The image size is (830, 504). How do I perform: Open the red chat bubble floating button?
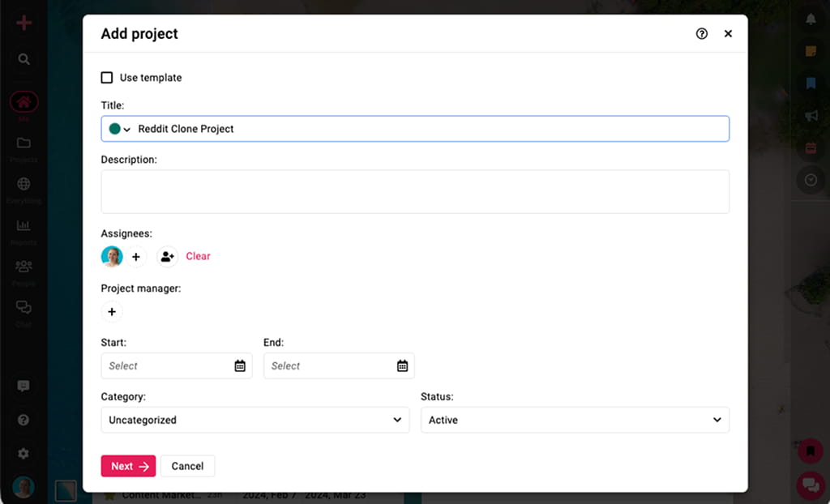(x=811, y=485)
